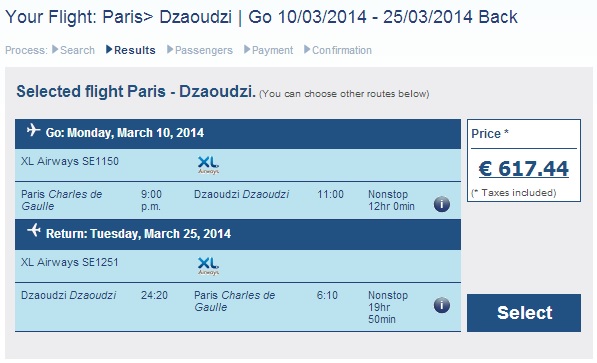Image resolution: width=597 pixels, height=363 pixels.
Task: Click the info icon for outbound flight
Action: click(x=442, y=204)
